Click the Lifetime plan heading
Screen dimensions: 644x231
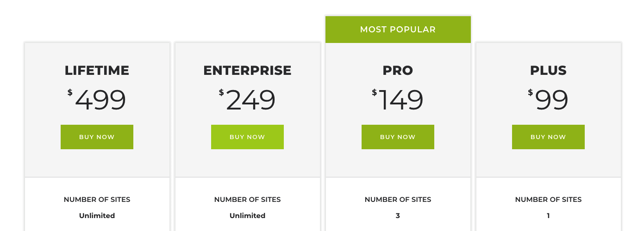click(97, 70)
